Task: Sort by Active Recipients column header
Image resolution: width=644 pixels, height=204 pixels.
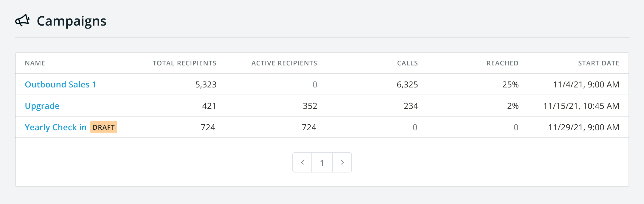Action: (284, 63)
